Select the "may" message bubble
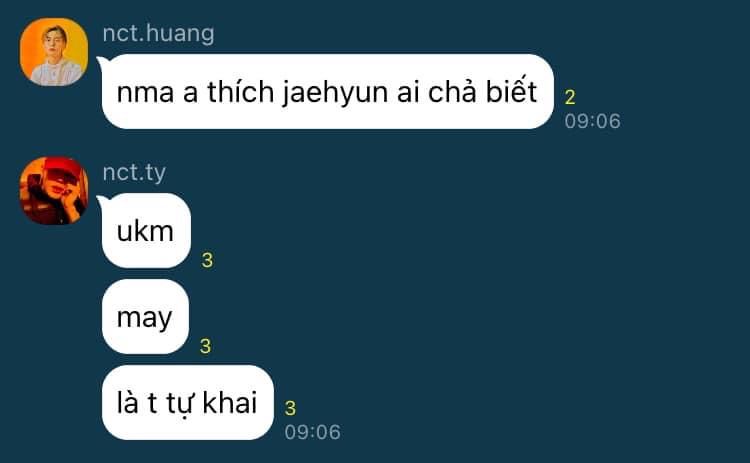The width and height of the screenshot is (750, 463). [x=145, y=317]
